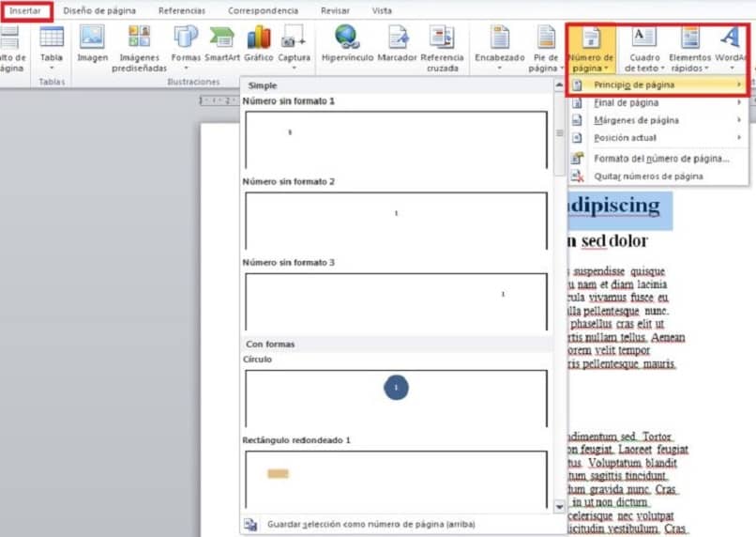Switch to Diseño de página tab

99,10
